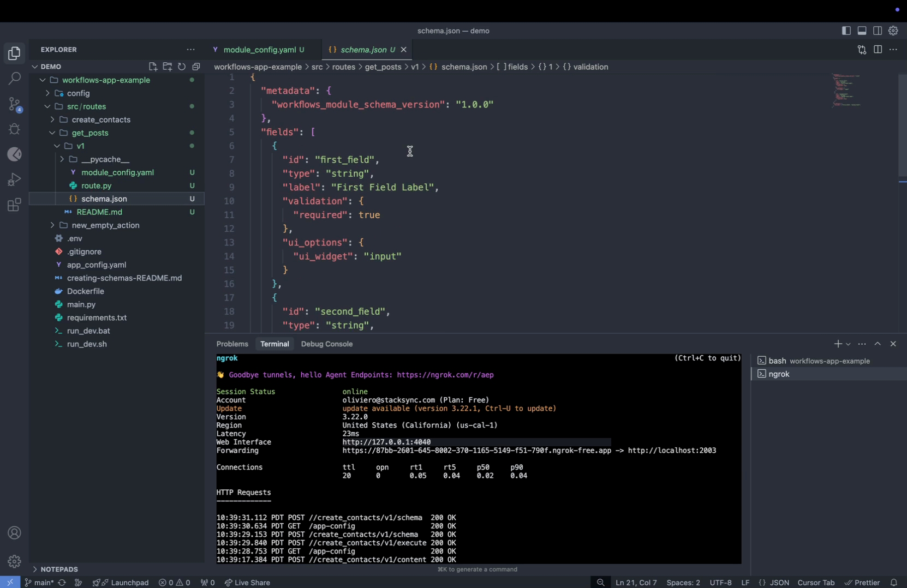Refresh the Explorer file tree
Screen dimensions: 907x588
[x=182, y=67]
